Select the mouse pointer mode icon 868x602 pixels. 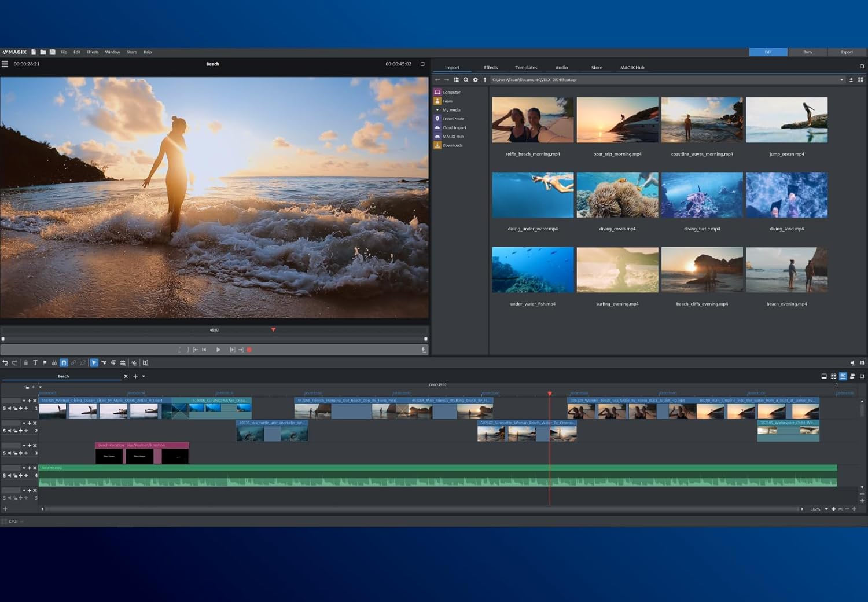(94, 363)
